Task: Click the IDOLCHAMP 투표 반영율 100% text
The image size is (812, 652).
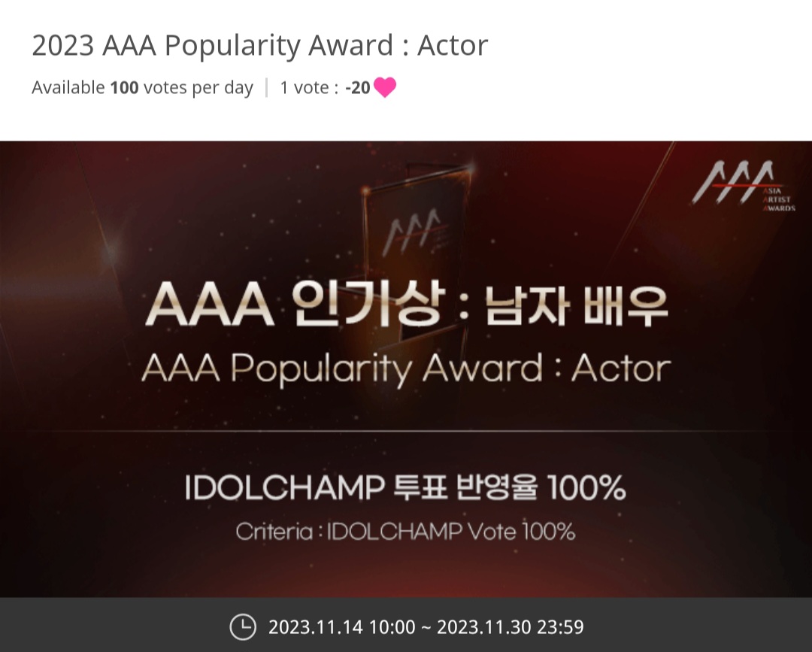Action: [x=405, y=487]
